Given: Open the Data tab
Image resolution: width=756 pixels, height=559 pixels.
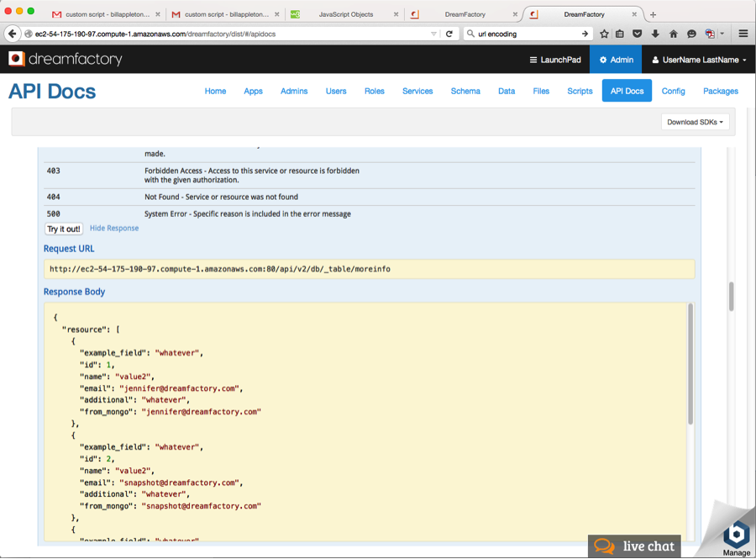Looking at the screenshot, I should [x=507, y=91].
